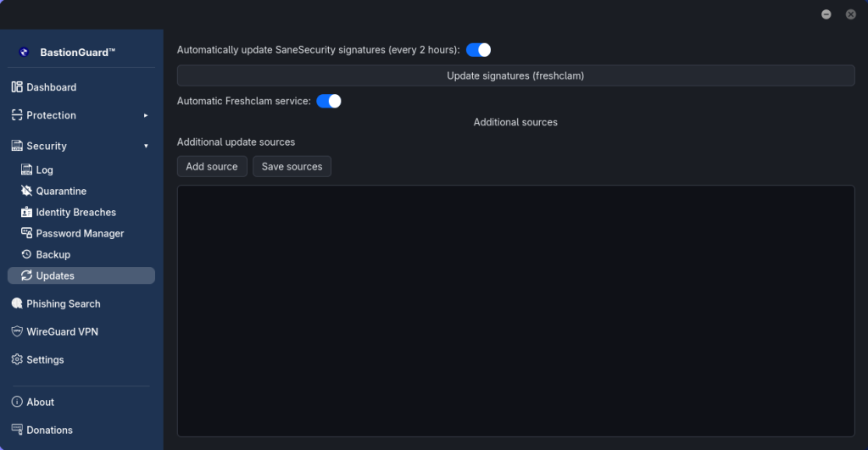Click the WireGuard VPN shield icon
868x450 pixels.
pyautogui.click(x=17, y=331)
